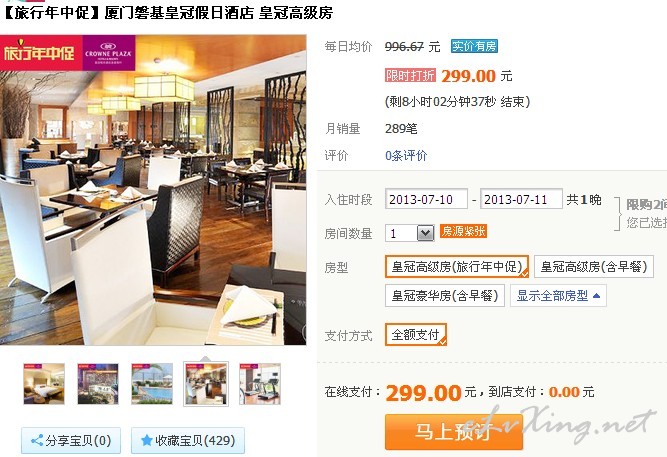Open check-out date field 2013-07-11
Image resolution: width=667 pixels, height=457 pixels.
(521, 199)
